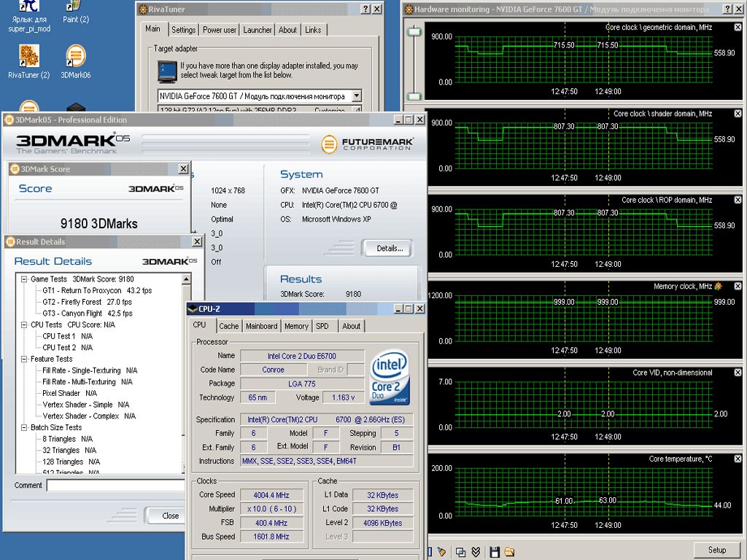Collapse the Game Tests tree node
This screenshot has width=747, height=560.
click(24, 279)
